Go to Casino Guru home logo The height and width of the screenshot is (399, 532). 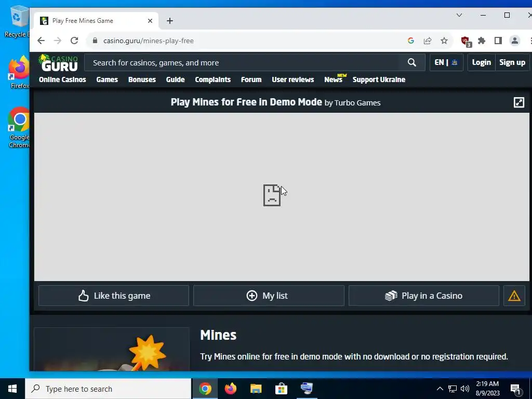pos(58,63)
